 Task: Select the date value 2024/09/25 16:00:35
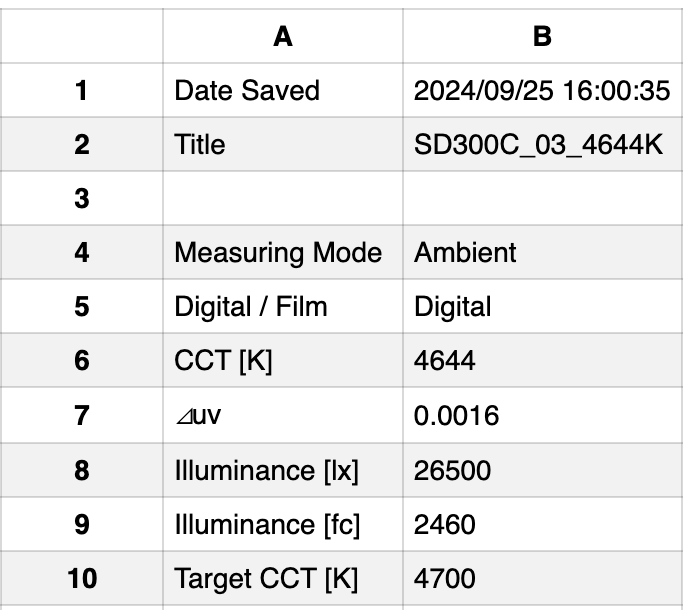(x=541, y=91)
